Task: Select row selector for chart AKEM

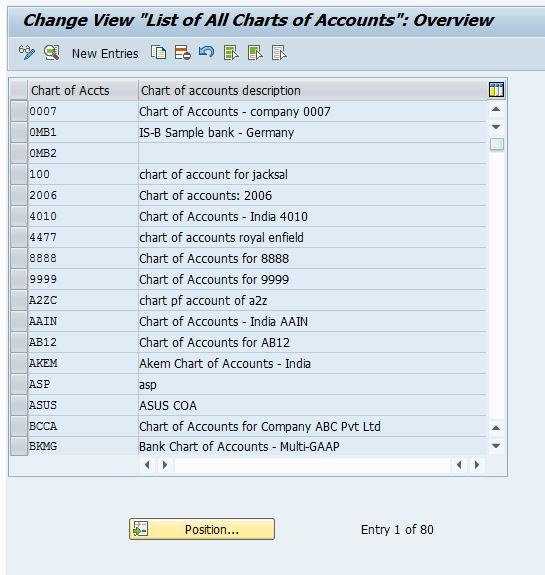Action: click(x=19, y=363)
